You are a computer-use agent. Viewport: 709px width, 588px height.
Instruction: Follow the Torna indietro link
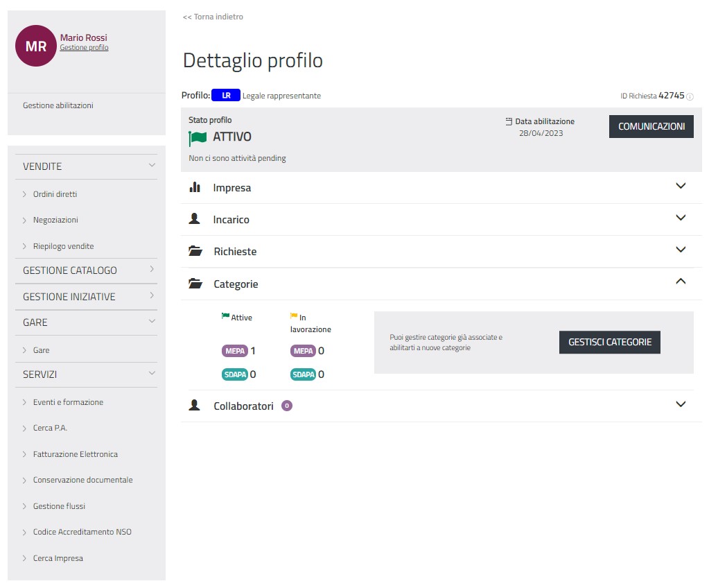pos(213,17)
